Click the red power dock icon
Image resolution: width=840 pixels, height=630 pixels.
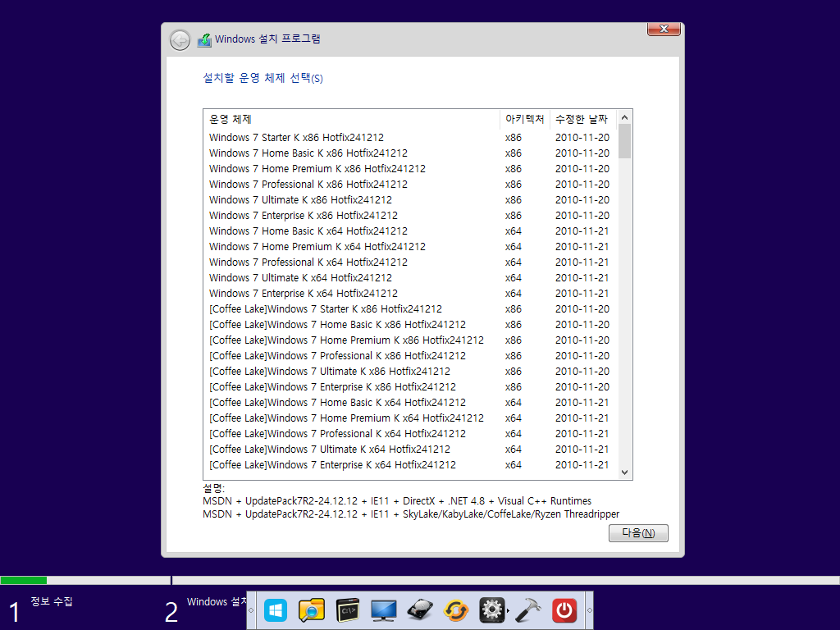564,610
